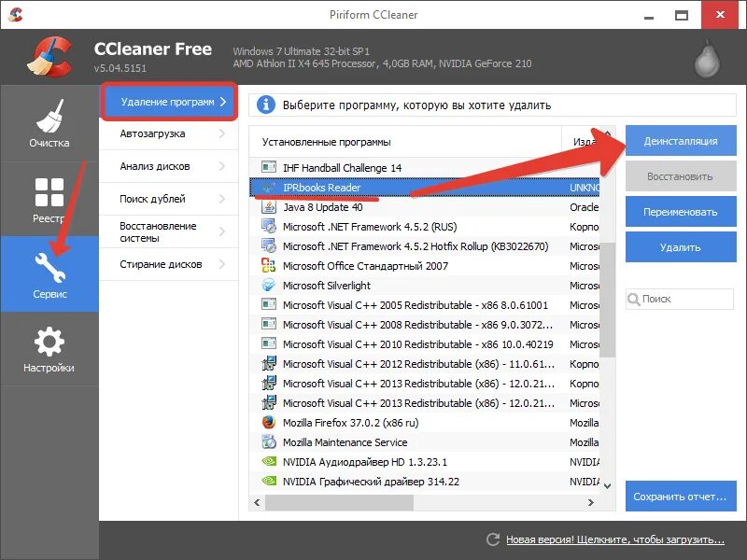Select Microsoft Silverlight in the list

[424, 286]
